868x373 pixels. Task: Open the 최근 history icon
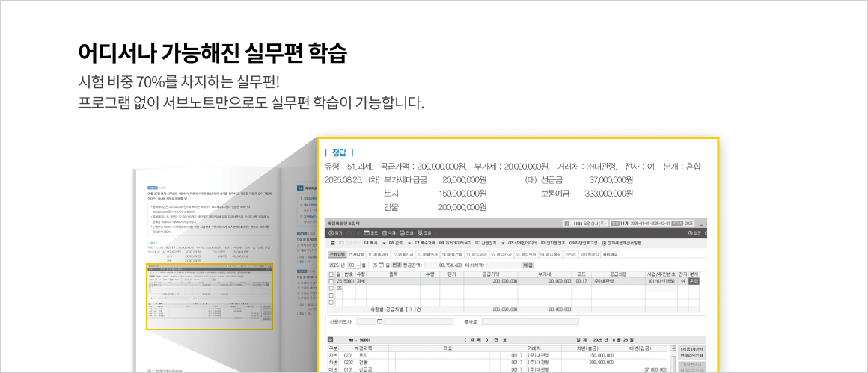tap(690, 233)
